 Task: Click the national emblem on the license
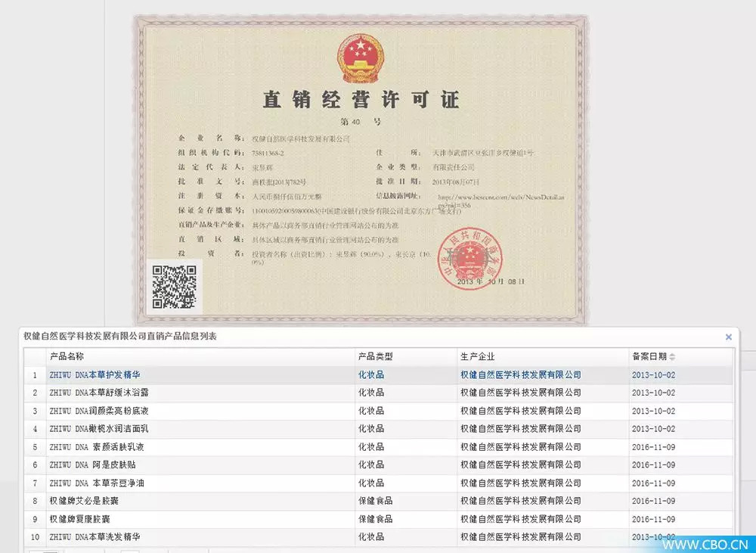click(361, 58)
